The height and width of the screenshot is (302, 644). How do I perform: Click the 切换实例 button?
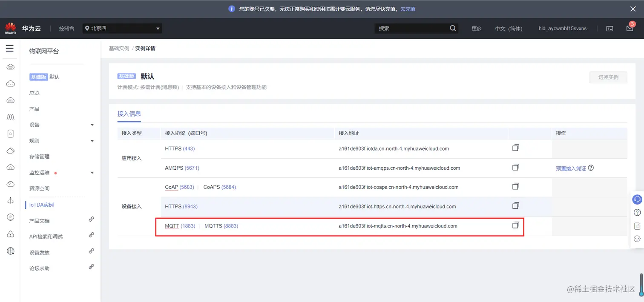608,77
